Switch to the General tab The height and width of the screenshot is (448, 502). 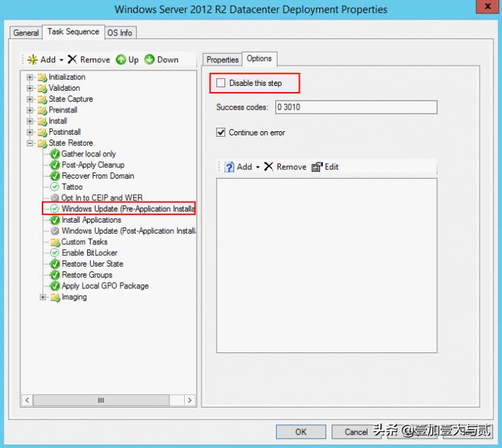pyautogui.click(x=26, y=33)
